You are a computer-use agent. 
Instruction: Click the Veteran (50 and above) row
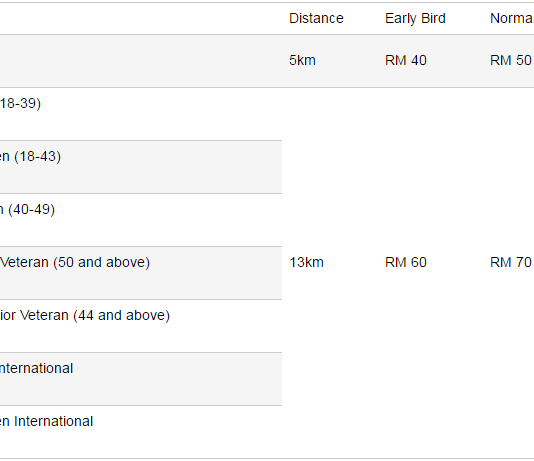pyautogui.click(x=141, y=273)
